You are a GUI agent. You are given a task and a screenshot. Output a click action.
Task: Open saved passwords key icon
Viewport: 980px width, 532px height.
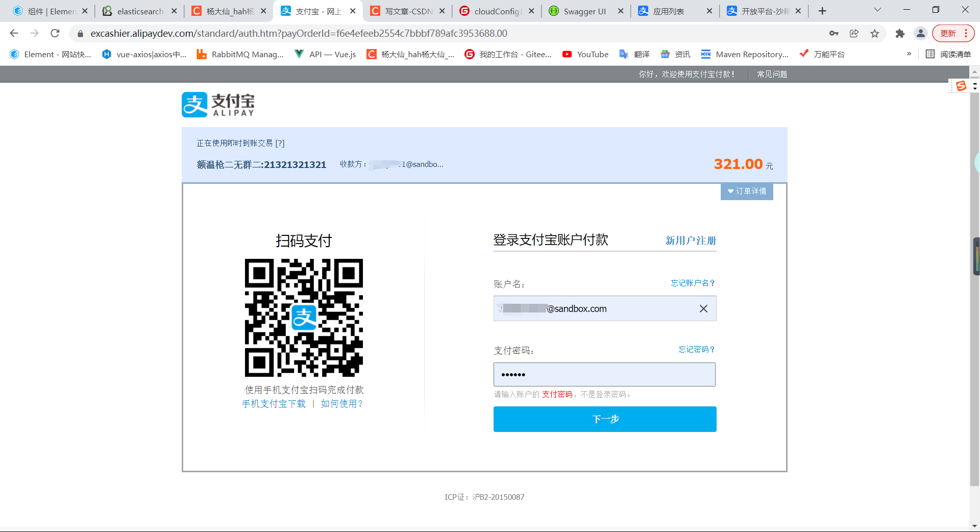(x=834, y=33)
